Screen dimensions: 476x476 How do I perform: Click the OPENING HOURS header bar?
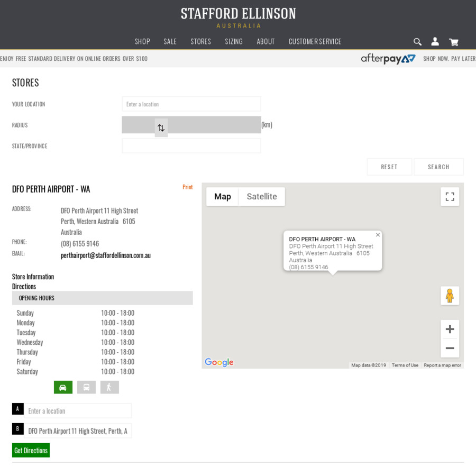tap(102, 298)
